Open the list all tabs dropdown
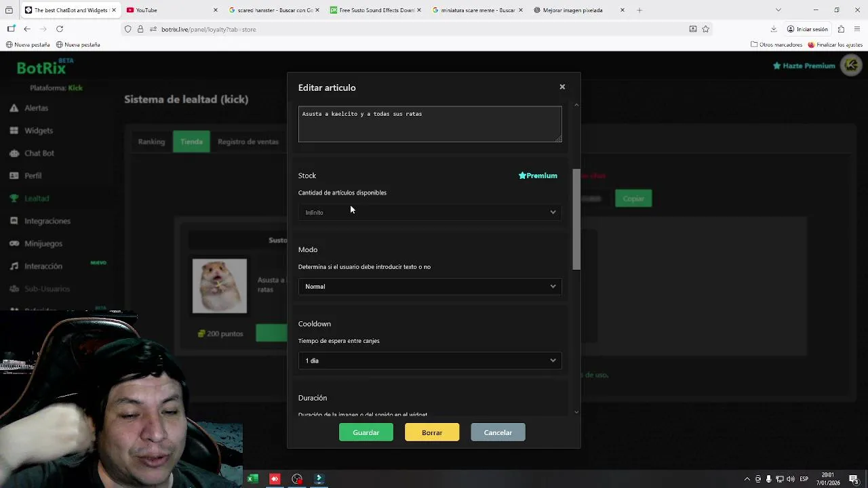 [x=778, y=10]
